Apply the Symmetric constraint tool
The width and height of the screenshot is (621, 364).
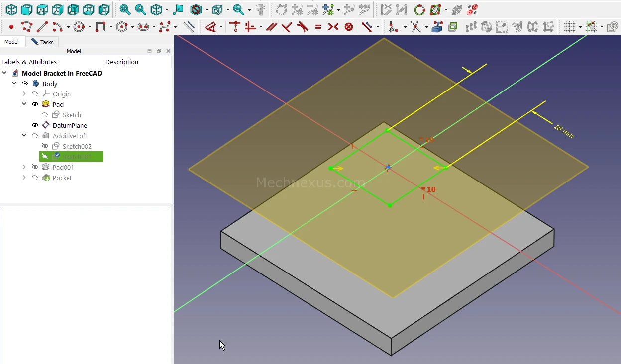[333, 27]
